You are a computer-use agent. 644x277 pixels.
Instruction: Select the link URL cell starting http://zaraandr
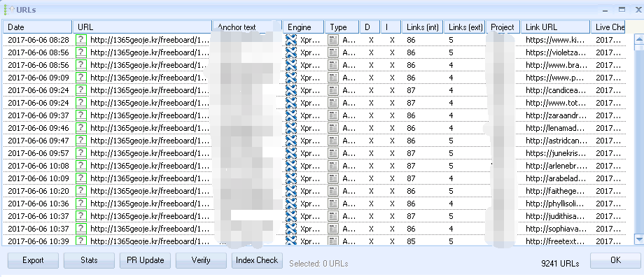(556, 115)
